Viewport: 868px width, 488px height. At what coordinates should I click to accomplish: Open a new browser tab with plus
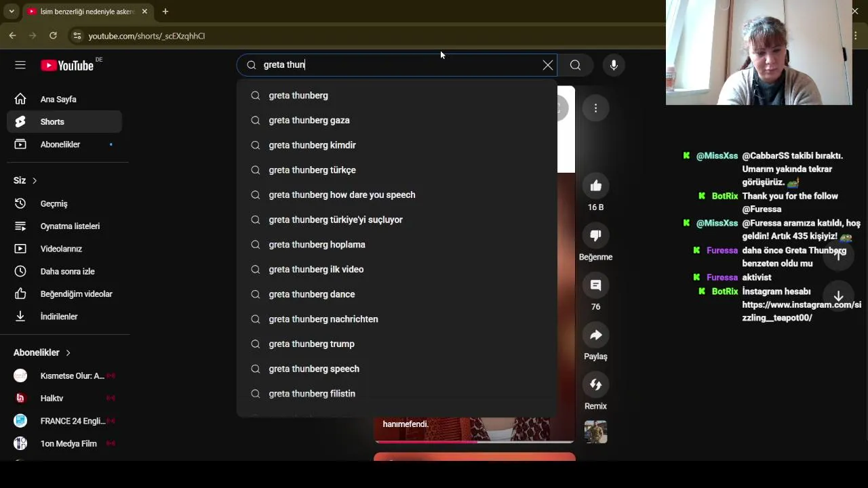165,12
